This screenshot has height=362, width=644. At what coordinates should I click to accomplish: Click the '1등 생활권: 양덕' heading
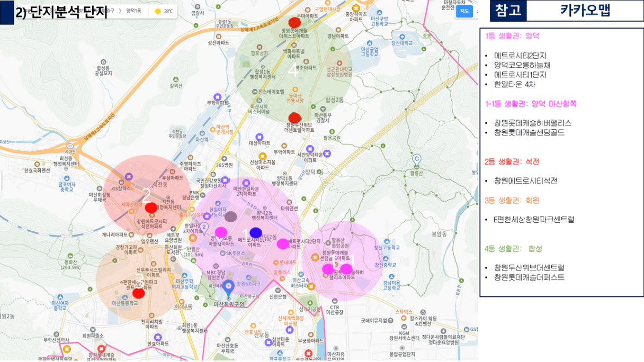coord(512,36)
